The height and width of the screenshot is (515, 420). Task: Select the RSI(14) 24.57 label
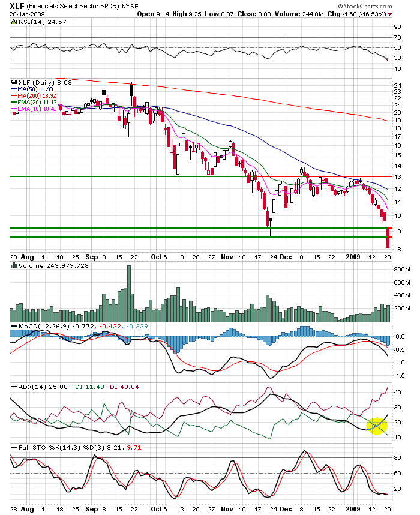[42, 22]
